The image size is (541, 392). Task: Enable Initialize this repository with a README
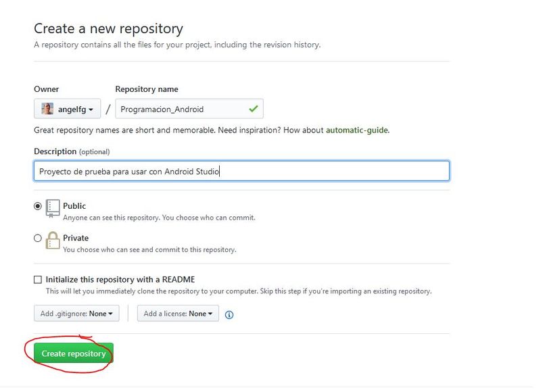(38, 280)
